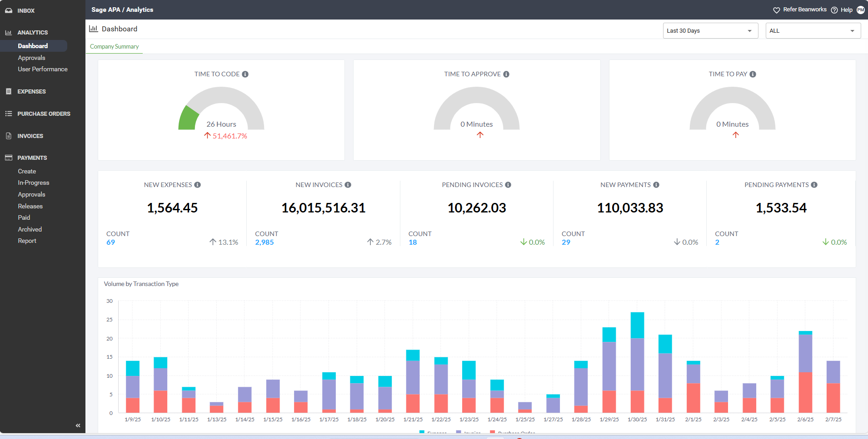
Task: Expand the Purchase Orders sidebar section
Action: (44, 114)
